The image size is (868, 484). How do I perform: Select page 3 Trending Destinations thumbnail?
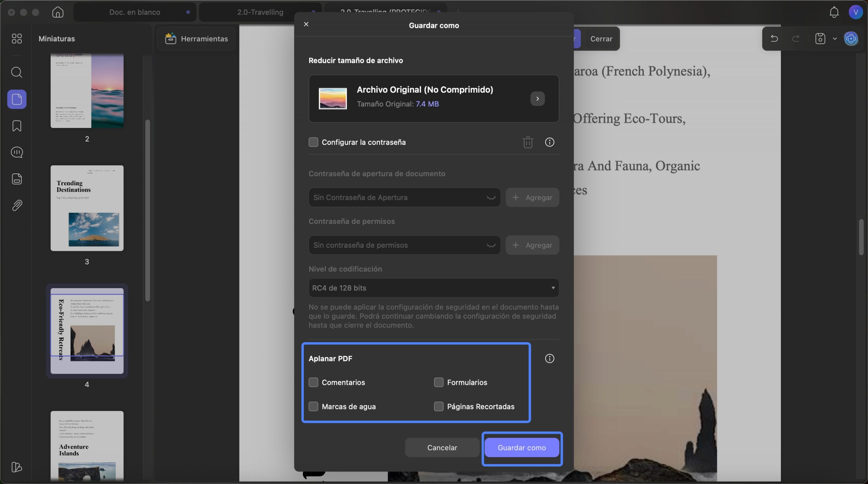pyautogui.click(x=87, y=208)
